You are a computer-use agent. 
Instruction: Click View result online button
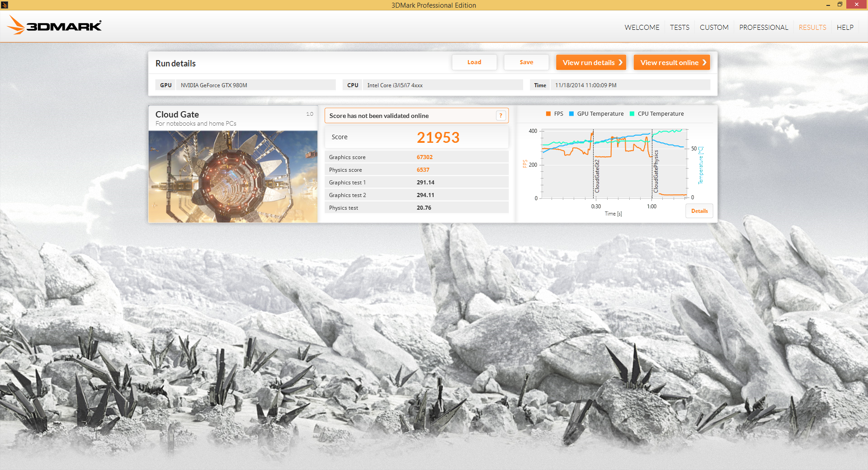coord(672,62)
